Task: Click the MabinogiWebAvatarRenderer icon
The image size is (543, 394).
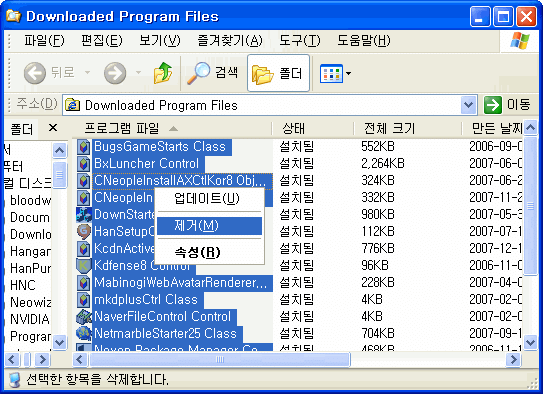Action: coord(83,283)
